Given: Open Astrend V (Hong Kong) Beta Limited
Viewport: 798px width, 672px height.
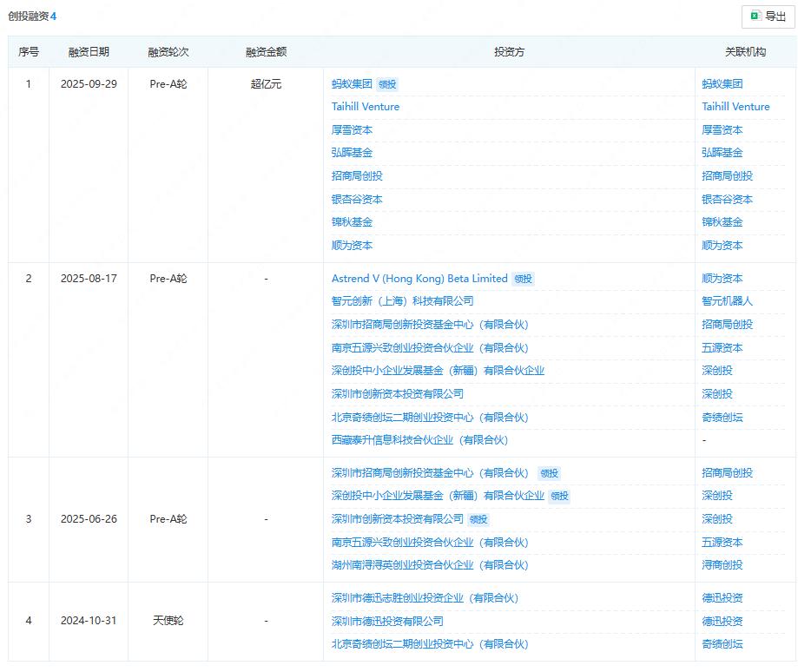Looking at the screenshot, I should 419,279.
